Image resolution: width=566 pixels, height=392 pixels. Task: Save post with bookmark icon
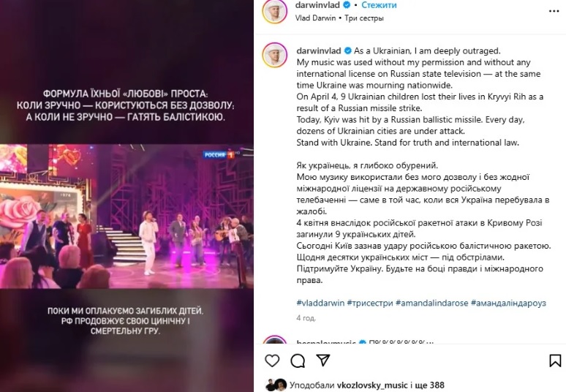(x=555, y=361)
